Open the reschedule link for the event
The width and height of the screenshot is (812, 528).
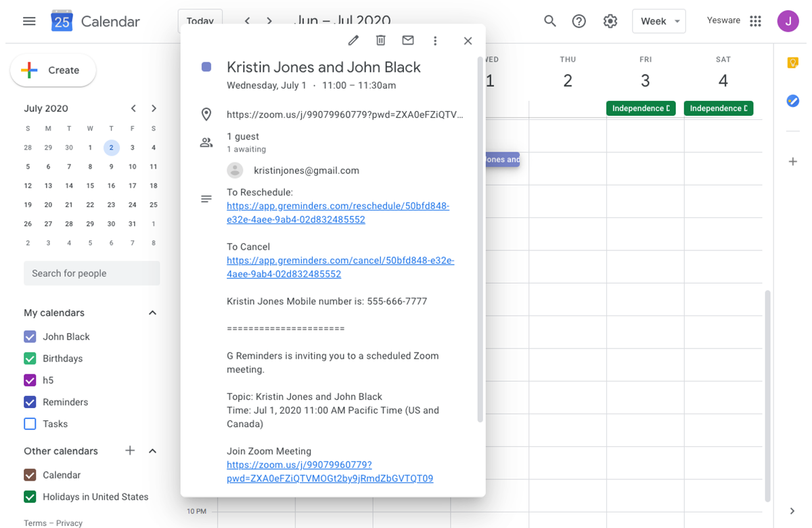pos(338,213)
